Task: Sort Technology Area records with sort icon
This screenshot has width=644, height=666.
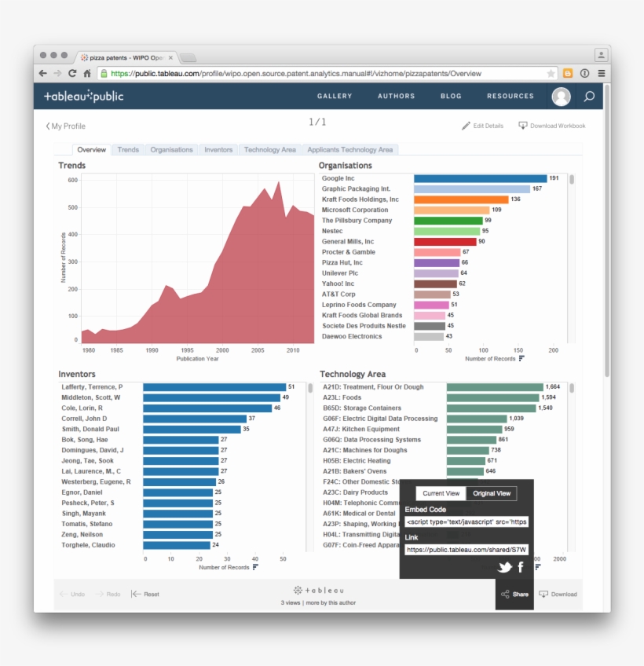Action: click(x=538, y=567)
